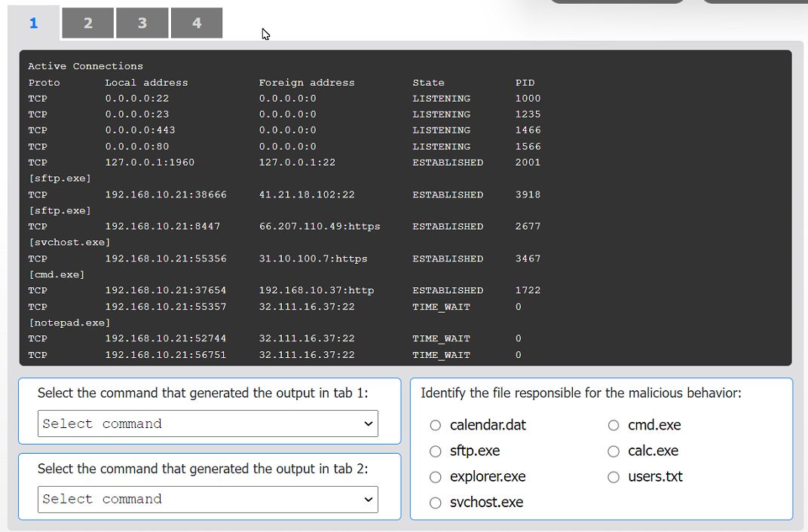
Task: Click local address 0.0.0.0:443
Action: click(x=140, y=130)
